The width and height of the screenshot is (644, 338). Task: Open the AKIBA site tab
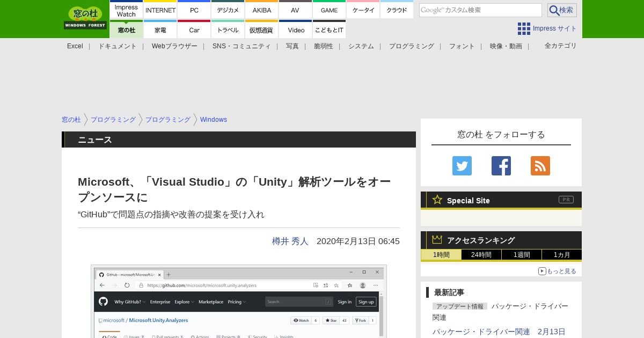(262, 10)
